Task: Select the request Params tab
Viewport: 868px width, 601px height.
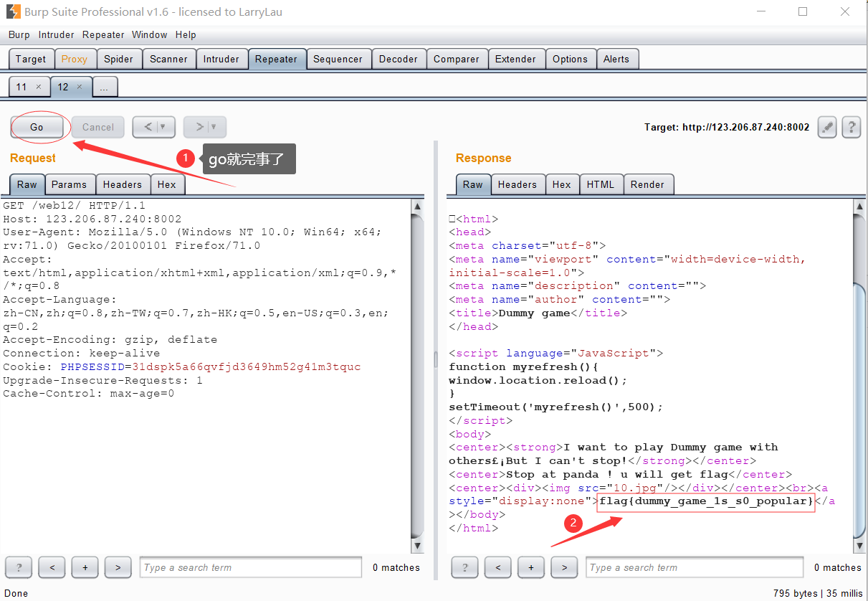Action: (x=70, y=184)
